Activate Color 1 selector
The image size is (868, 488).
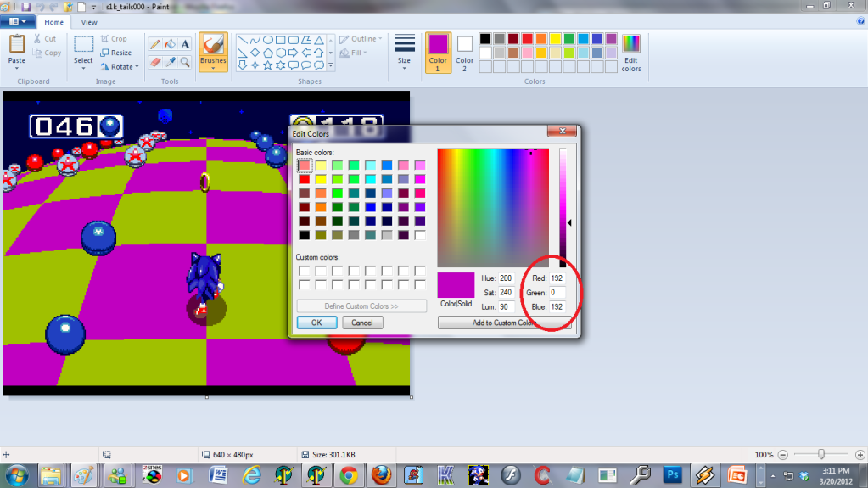[x=438, y=53]
